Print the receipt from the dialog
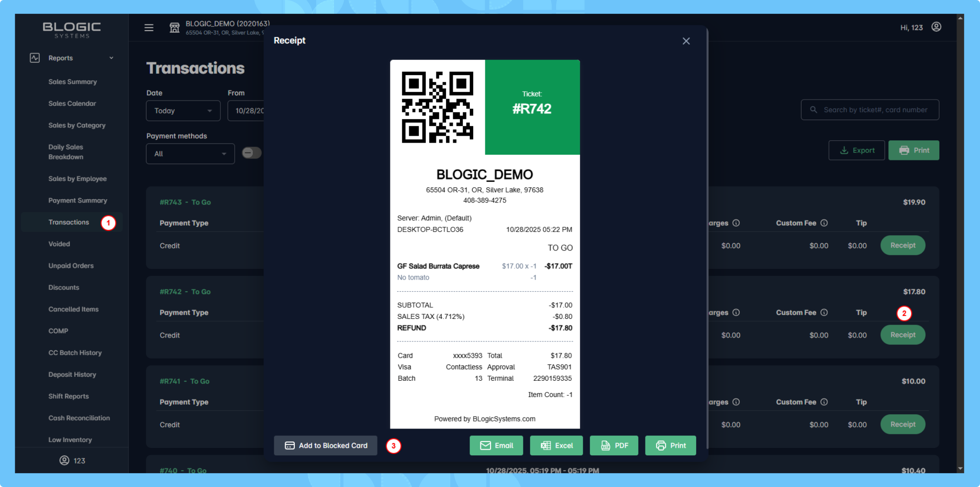The height and width of the screenshot is (487, 980). click(670, 445)
